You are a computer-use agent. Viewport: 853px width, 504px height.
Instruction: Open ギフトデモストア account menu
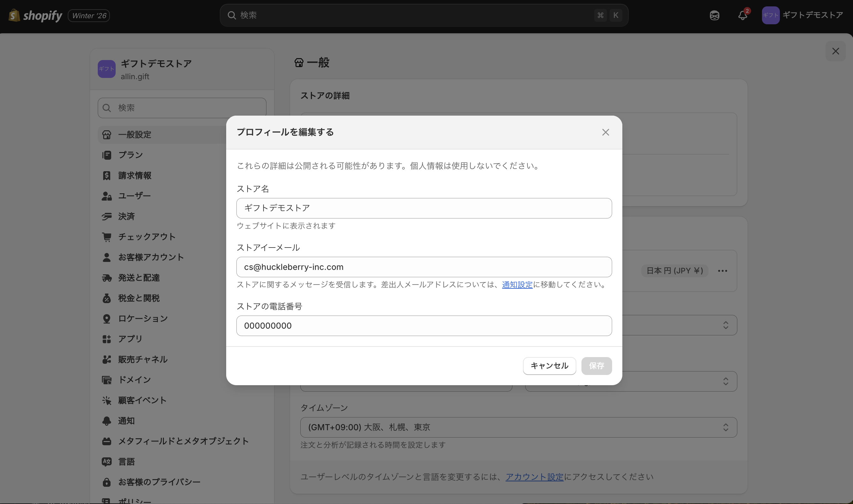802,15
